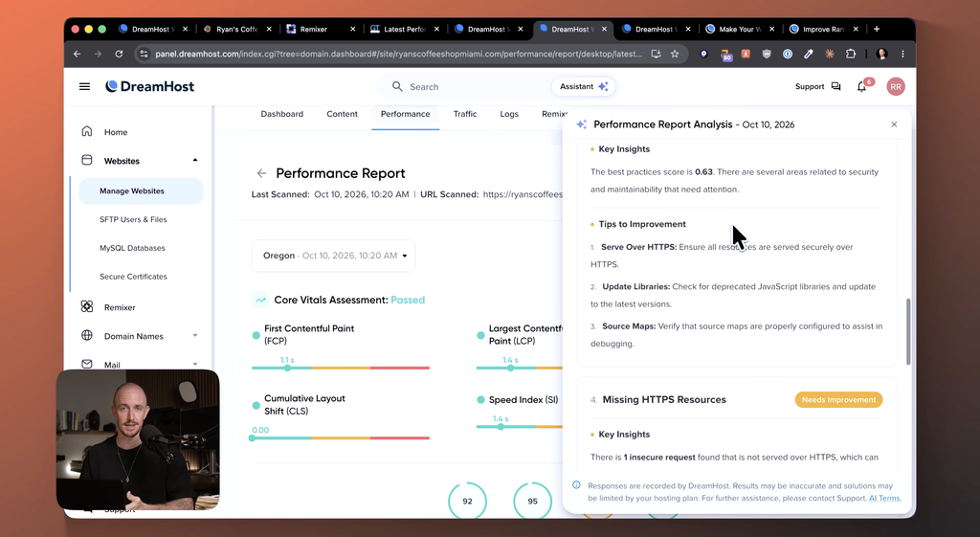Expand the Mail sidebar section

click(x=195, y=364)
